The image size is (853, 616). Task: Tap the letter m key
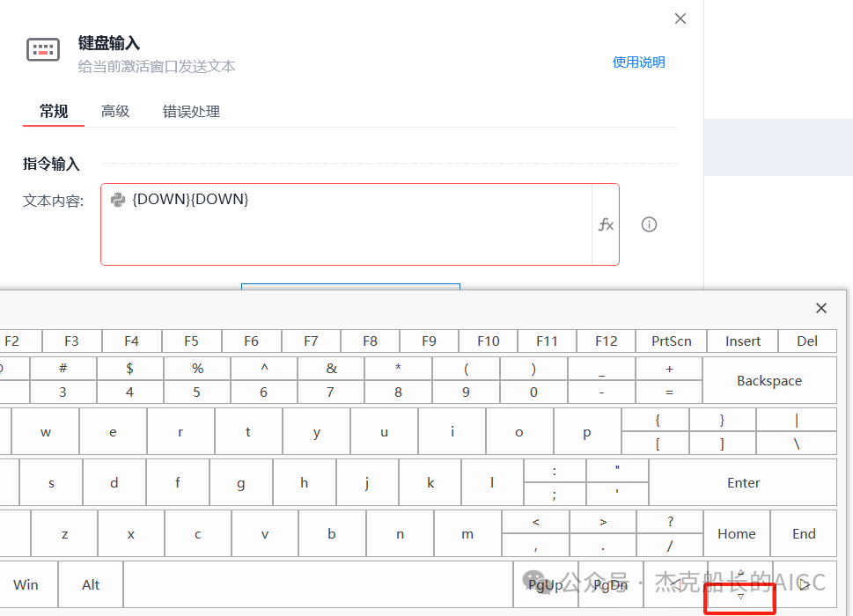pyautogui.click(x=467, y=534)
